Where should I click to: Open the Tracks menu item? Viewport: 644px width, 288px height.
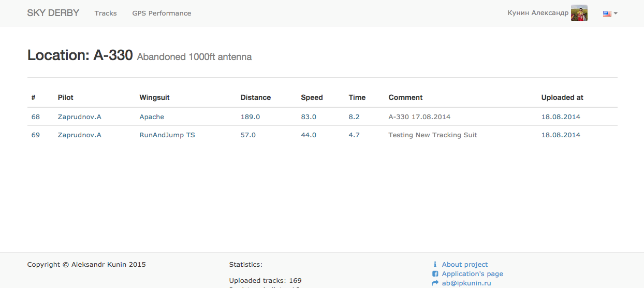coord(106,13)
